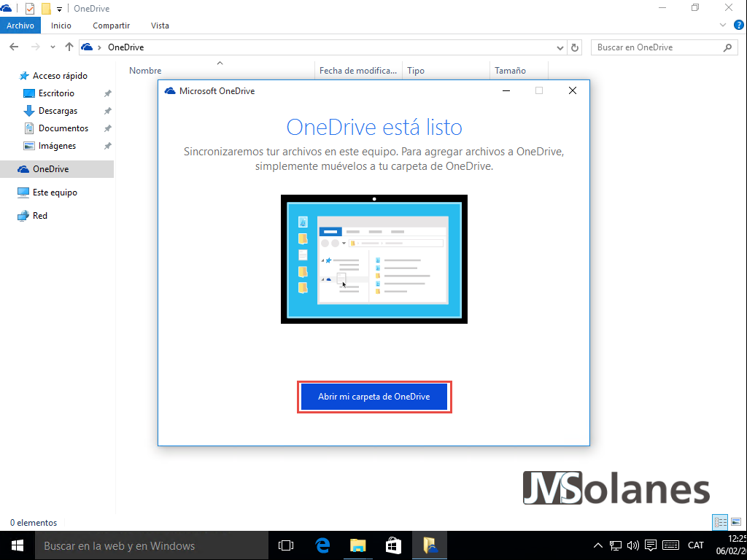Open the Windows Store from the taskbar
Viewport: 747px width, 560px height.
tap(393, 545)
